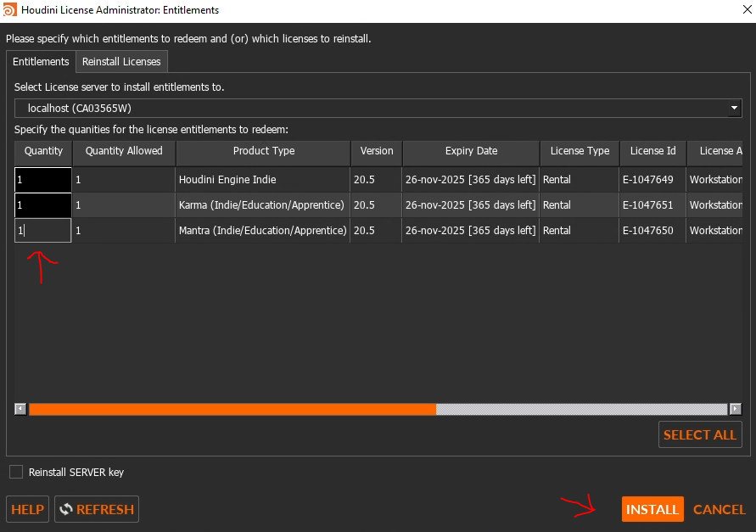This screenshot has height=532, width=756.
Task: Click the License Type column header
Action: [x=580, y=151]
